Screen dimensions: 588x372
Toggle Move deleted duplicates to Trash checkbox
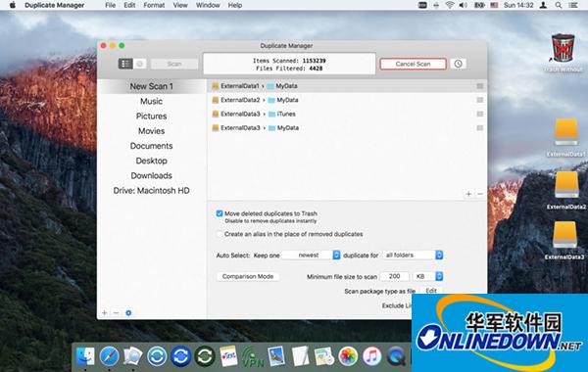[x=220, y=213]
